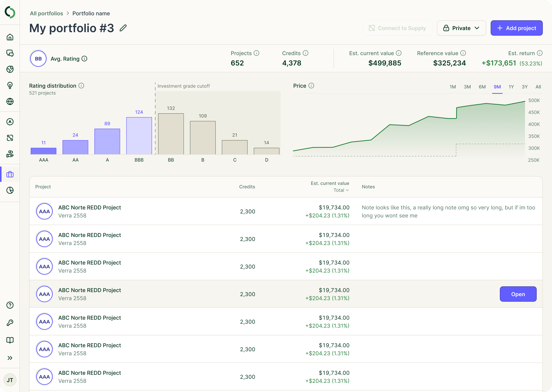This screenshot has width=552, height=392.
Task: Open the lightbulb insights sidebar icon
Action: point(10,85)
